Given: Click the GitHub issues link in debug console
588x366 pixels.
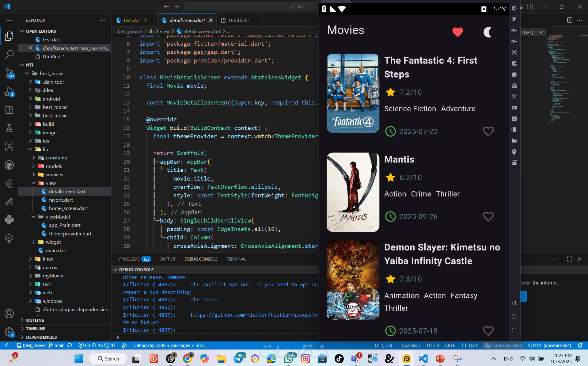Looking at the screenshot, I should coord(254,315).
